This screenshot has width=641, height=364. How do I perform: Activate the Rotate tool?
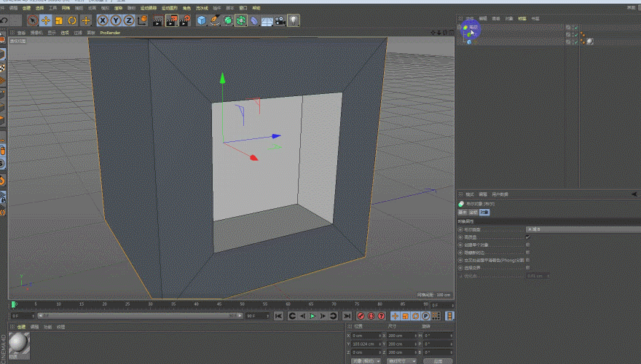point(72,20)
